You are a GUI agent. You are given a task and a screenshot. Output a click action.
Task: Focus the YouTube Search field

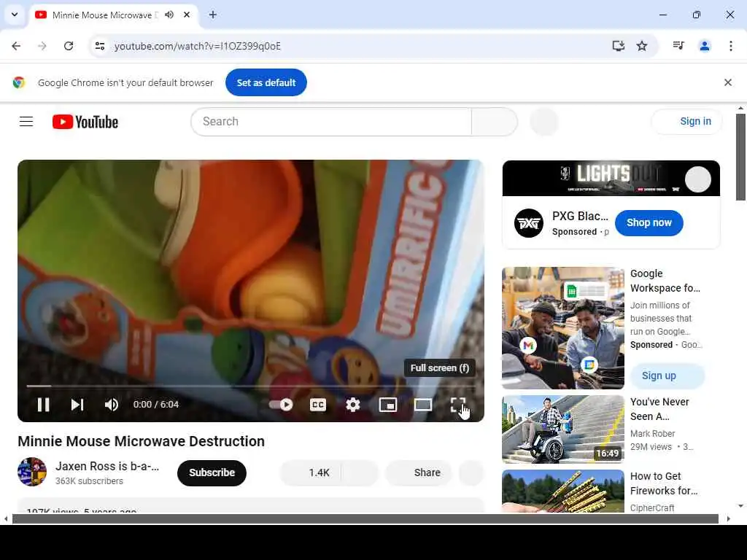331,122
